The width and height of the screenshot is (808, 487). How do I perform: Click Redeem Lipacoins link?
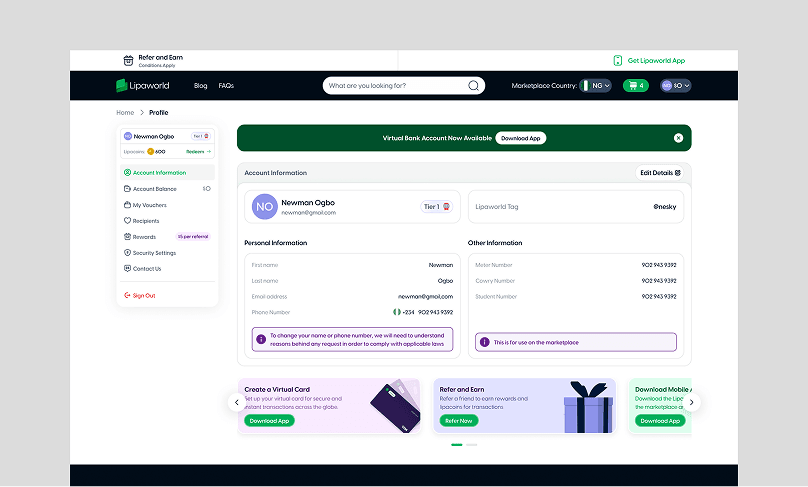click(x=198, y=152)
